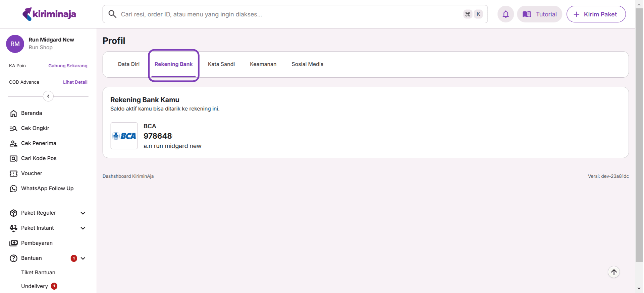Click the KiriminAja logo
644x293 pixels.
49,14
